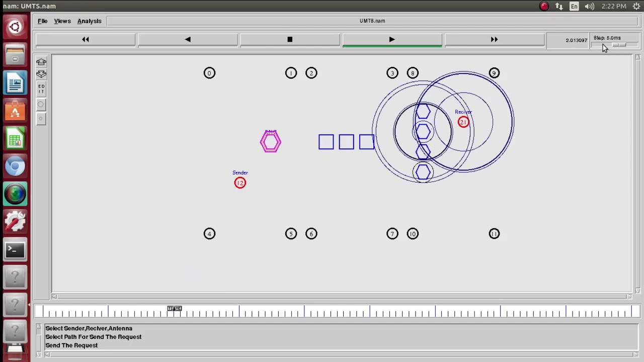Stop the animation playback
Image resolution: width=644 pixels, height=362 pixels.
pos(290,39)
